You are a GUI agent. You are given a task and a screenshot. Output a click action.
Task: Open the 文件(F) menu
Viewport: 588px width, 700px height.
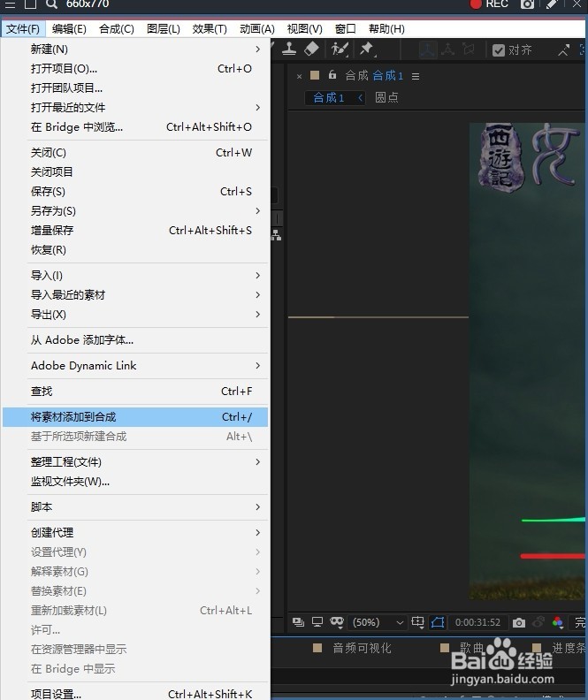23,29
